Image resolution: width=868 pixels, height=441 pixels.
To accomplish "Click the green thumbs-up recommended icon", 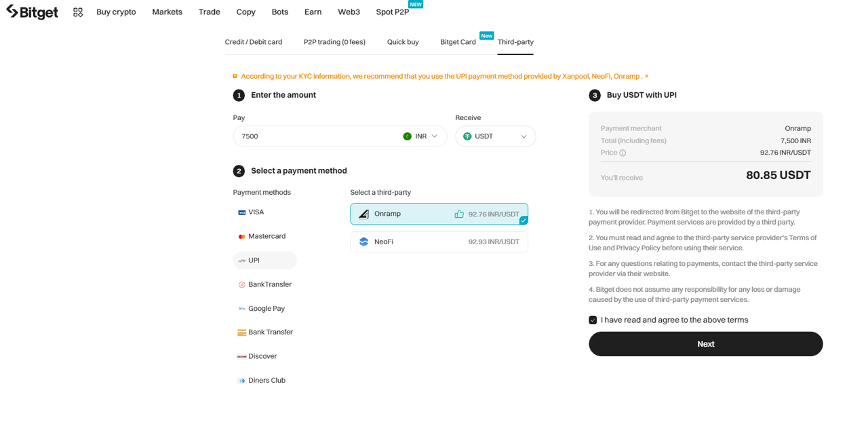I will coord(459,214).
